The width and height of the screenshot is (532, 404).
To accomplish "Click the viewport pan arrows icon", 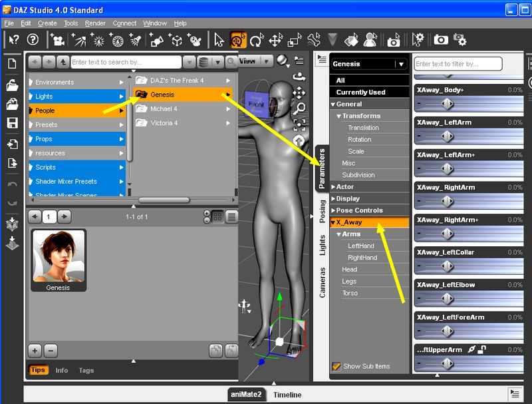I will 299,93.
